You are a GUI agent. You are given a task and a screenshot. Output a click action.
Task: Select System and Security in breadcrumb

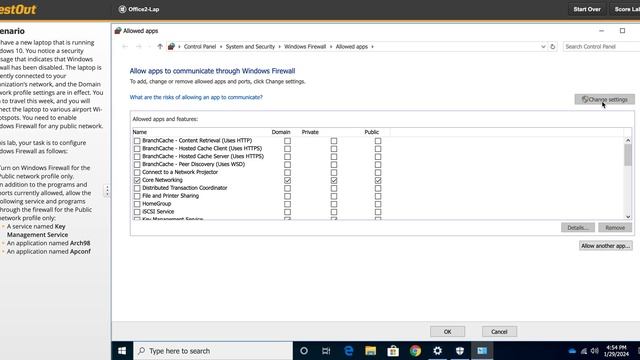[250, 47]
